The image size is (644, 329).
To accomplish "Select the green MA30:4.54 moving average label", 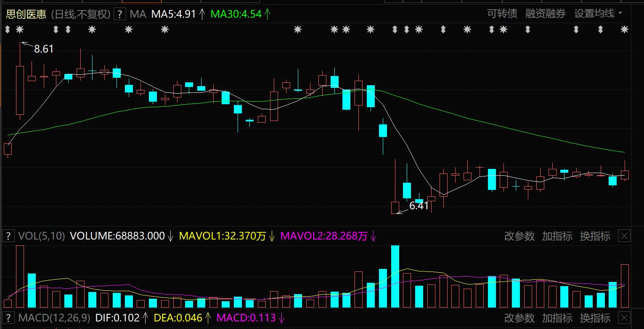I will pos(236,14).
